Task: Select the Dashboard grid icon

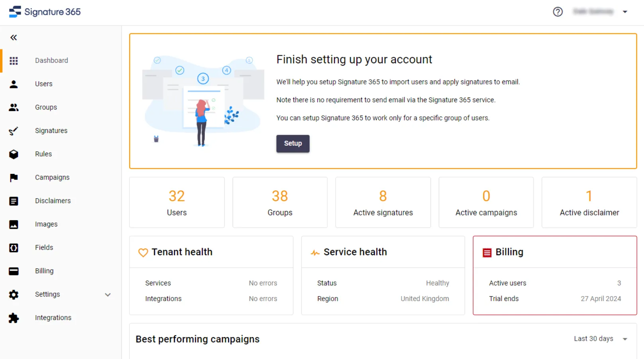Action: [x=14, y=61]
